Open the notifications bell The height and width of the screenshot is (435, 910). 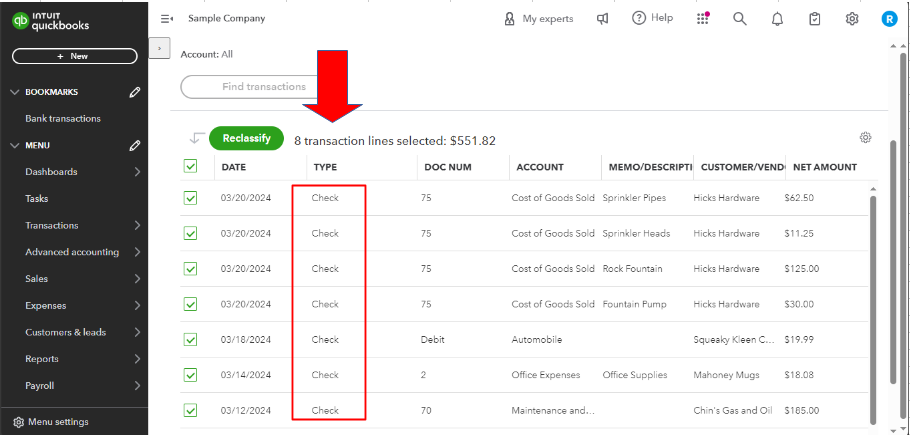pyautogui.click(x=777, y=19)
